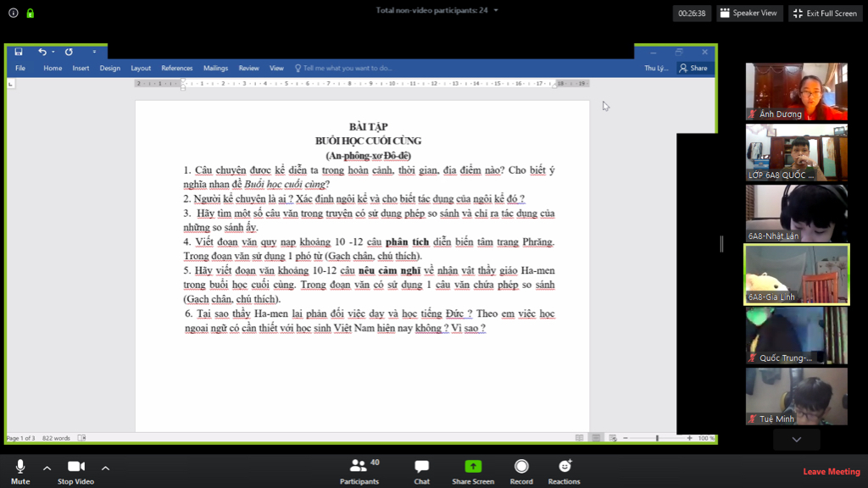
Task: Click the Share button in Word
Action: [693, 69]
